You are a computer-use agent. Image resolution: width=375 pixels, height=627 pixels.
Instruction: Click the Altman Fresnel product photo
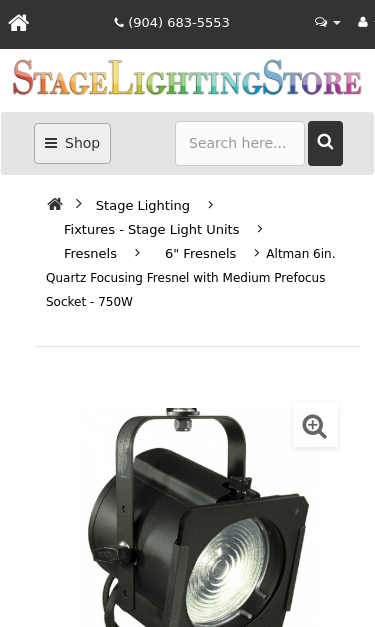197,517
